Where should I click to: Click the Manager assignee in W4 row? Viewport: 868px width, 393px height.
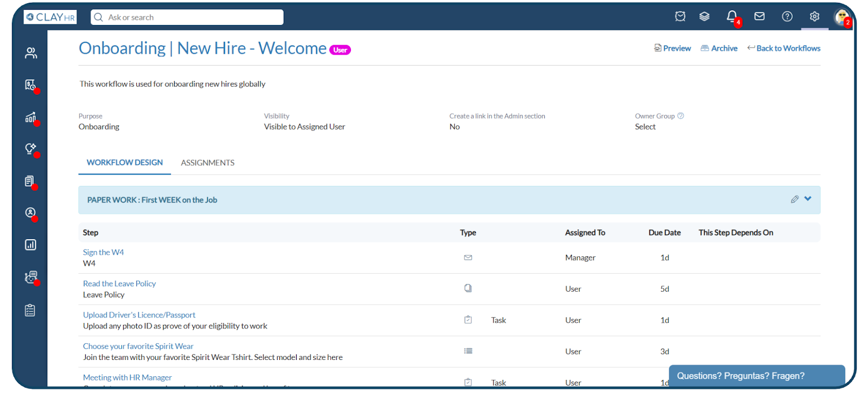[x=580, y=257]
